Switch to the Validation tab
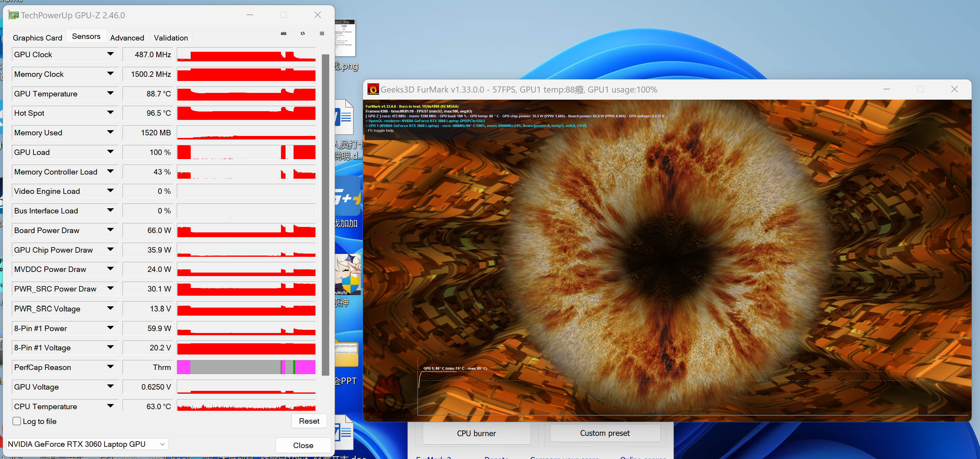Screen dimensions: 980x459 tap(171, 38)
